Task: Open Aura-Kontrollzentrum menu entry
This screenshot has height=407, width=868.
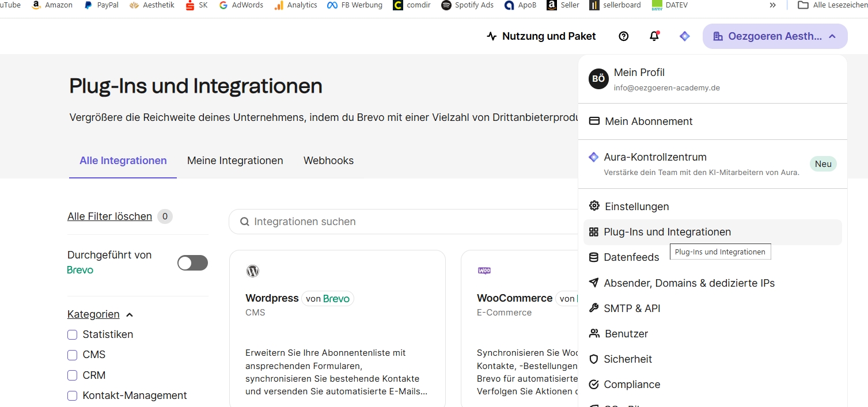Action: coord(712,164)
